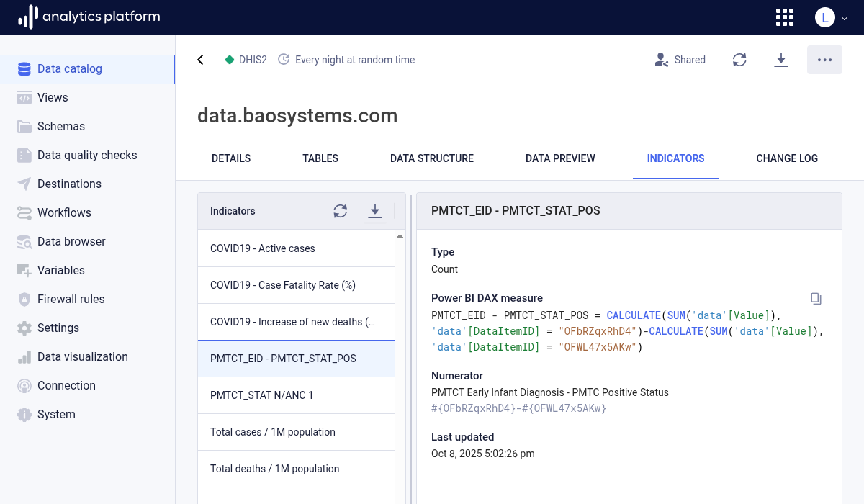Go to the Tables tab
The image size is (864, 504).
[320, 158]
